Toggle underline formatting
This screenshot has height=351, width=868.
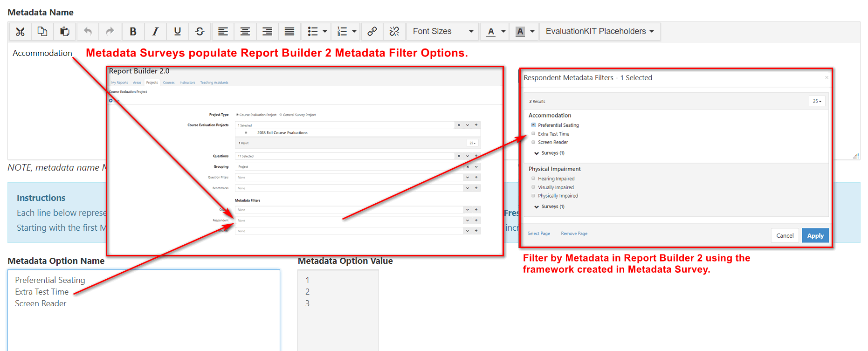[177, 32]
